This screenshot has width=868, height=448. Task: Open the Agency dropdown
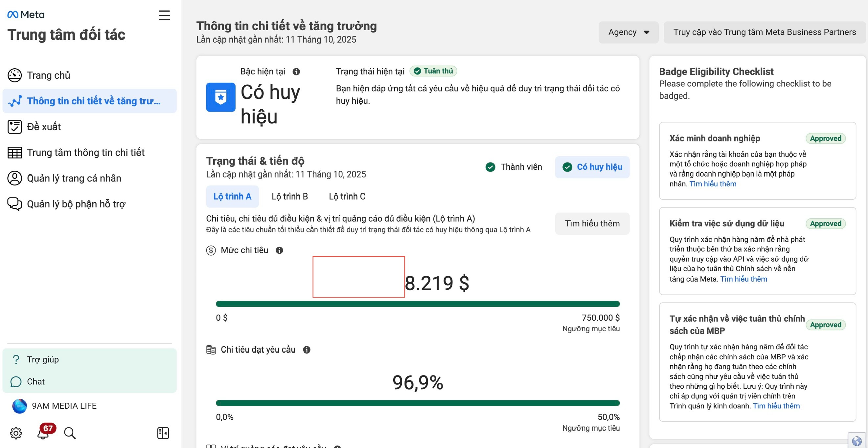(x=628, y=32)
